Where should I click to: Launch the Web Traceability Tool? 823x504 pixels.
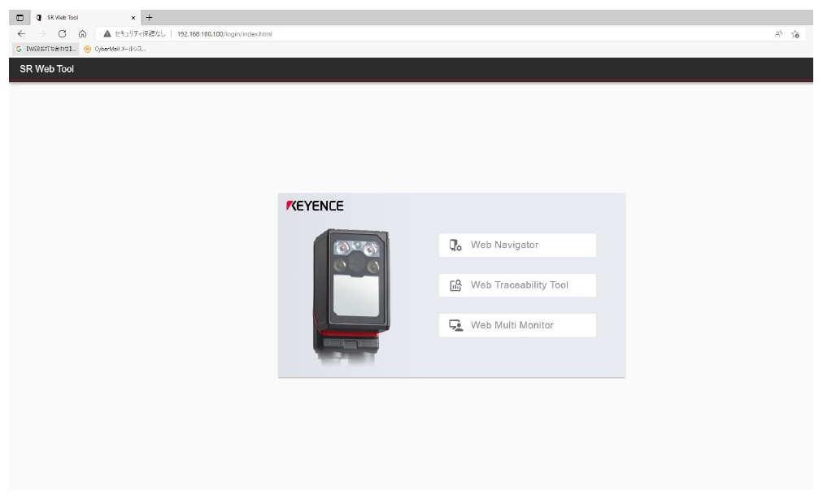coord(517,285)
